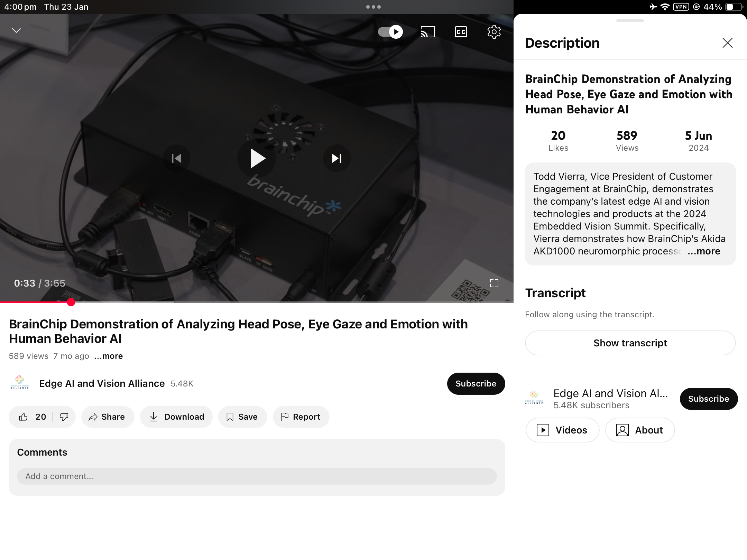Screen dimensions: 747x560
Task: Open the cast to device icon
Action: pyautogui.click(x=427, y=32)
